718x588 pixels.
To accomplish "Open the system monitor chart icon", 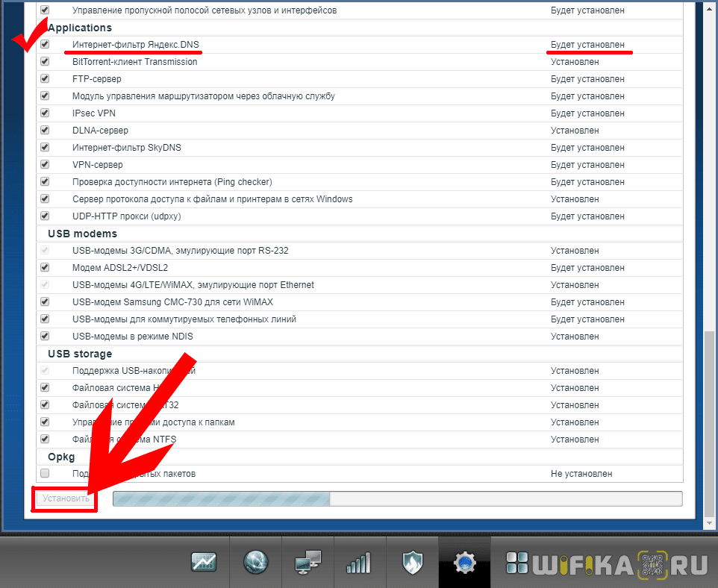I will point(204,562).
